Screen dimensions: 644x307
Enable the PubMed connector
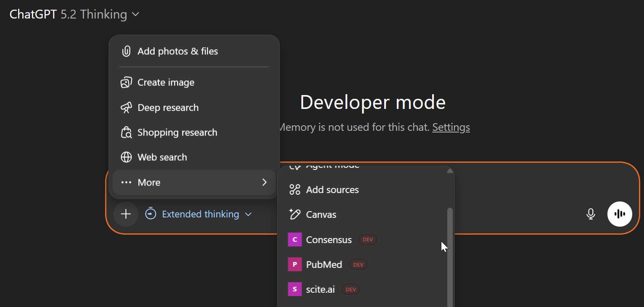coord(324,265)
